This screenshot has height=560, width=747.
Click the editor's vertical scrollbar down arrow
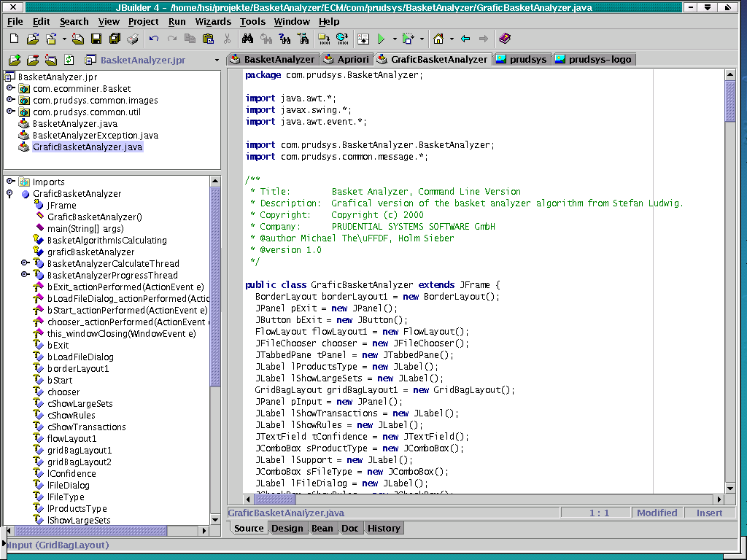click(x=730, y=488)
